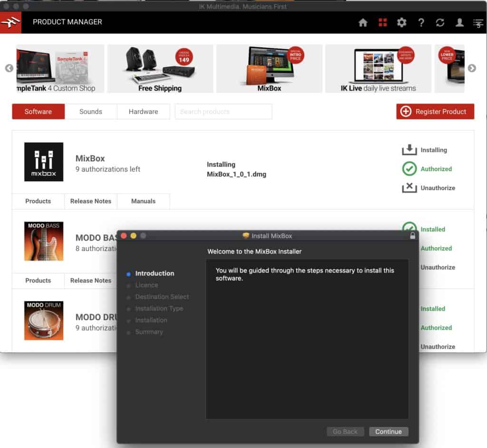Click the MODO DRUM product artwork
Image resolution: width=487 pixels, height=448 pixels.
tap(44, 321)
